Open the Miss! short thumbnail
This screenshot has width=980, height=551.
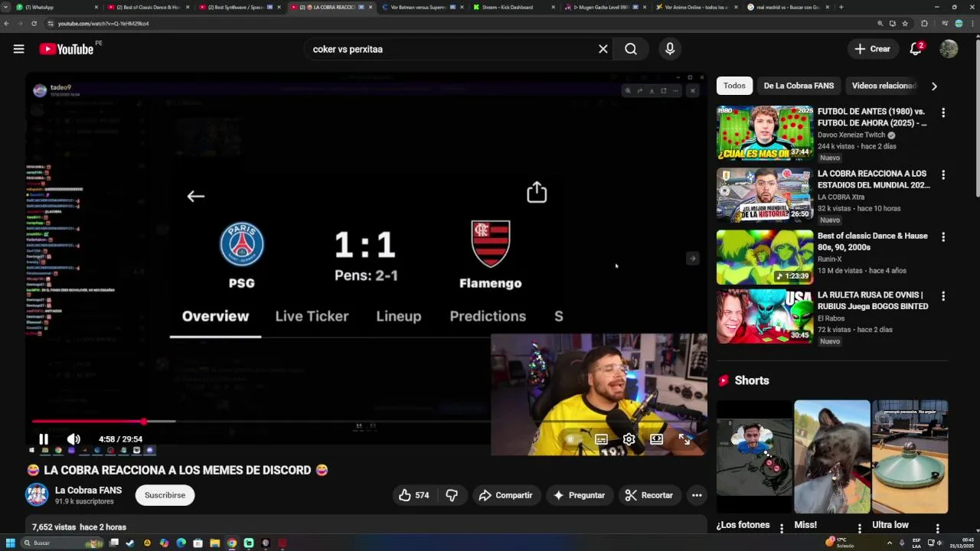[832, 457]
